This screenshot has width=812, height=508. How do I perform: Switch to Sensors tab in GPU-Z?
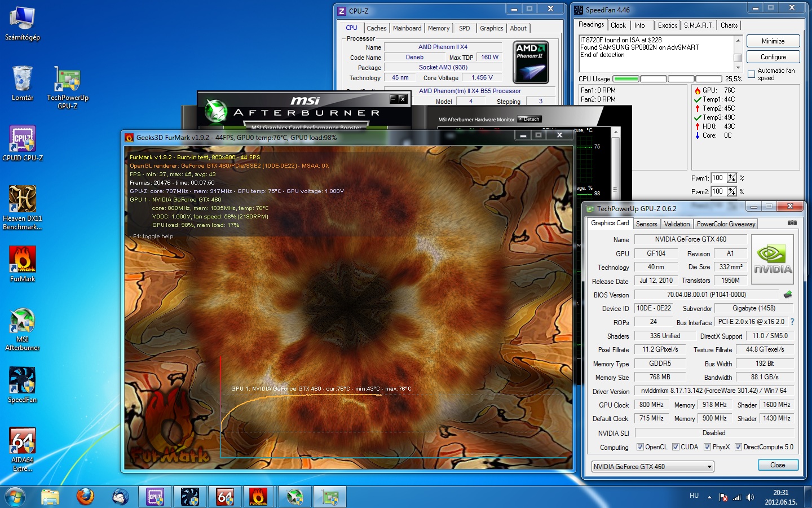646,224
